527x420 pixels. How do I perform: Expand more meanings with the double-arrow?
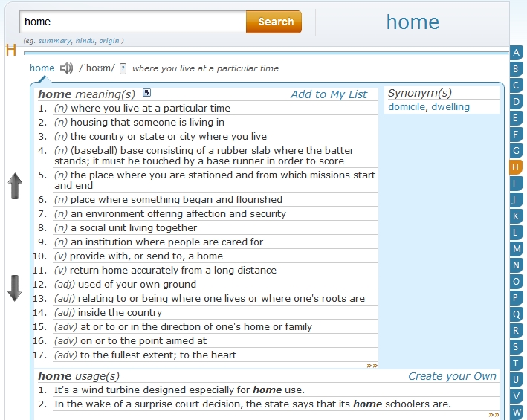pos(372,366)
